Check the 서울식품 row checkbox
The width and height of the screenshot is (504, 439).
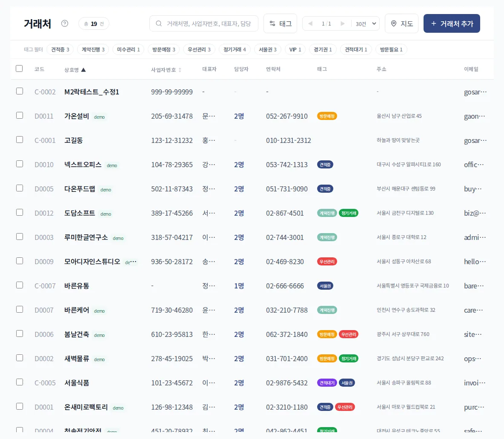(20, 382)
